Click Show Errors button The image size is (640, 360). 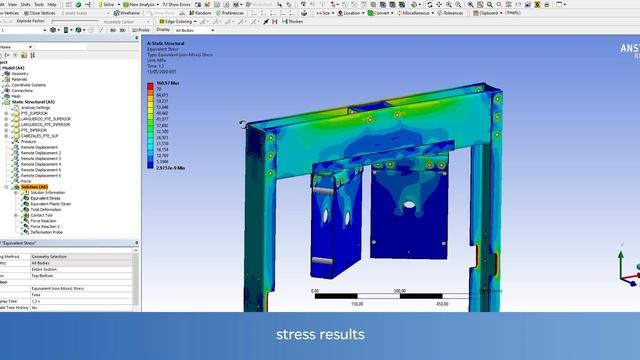176,4
